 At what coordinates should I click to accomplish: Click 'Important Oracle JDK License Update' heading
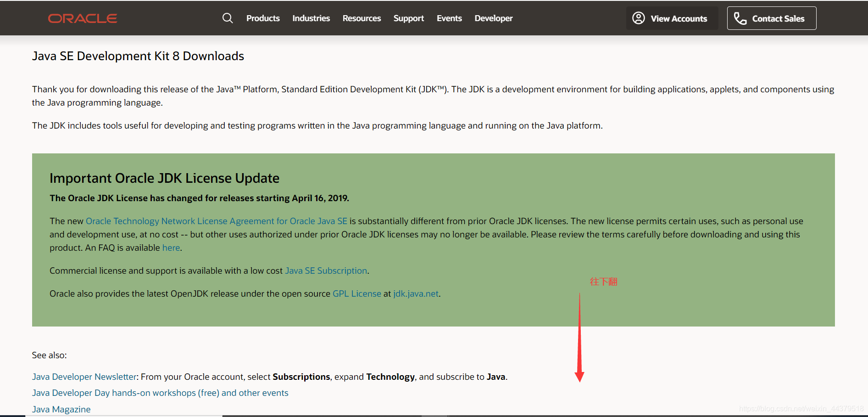click(165, 178)
